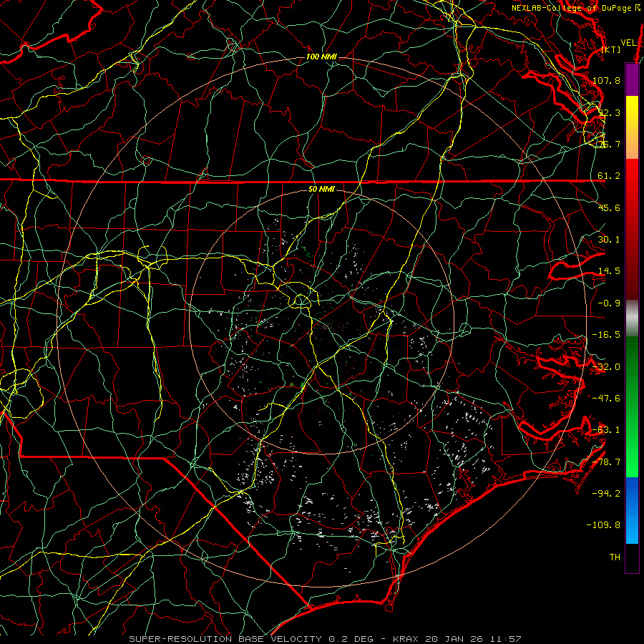Click the 14.5 value on the velocity scale
644x644 pixels.
[x=609, y=271]
